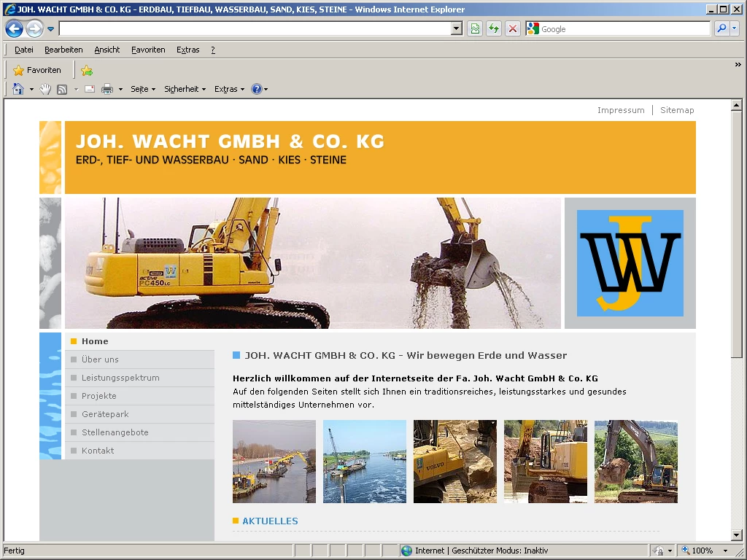The height and width of the screenshot is (560, 747).
Task: Click the RSS feeds icon
Action: pyautogui.click(x=62, y=89)
